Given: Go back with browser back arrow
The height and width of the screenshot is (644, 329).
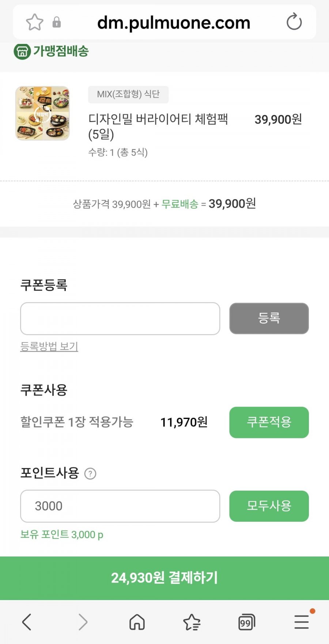Looking at the screenshot, I should (x=27, y=622).
